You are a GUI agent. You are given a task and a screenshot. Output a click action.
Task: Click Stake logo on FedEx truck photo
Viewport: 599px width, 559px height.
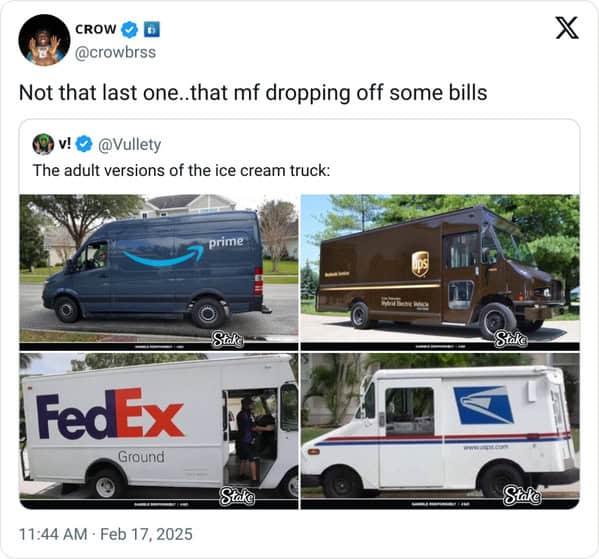coord(236,496)
